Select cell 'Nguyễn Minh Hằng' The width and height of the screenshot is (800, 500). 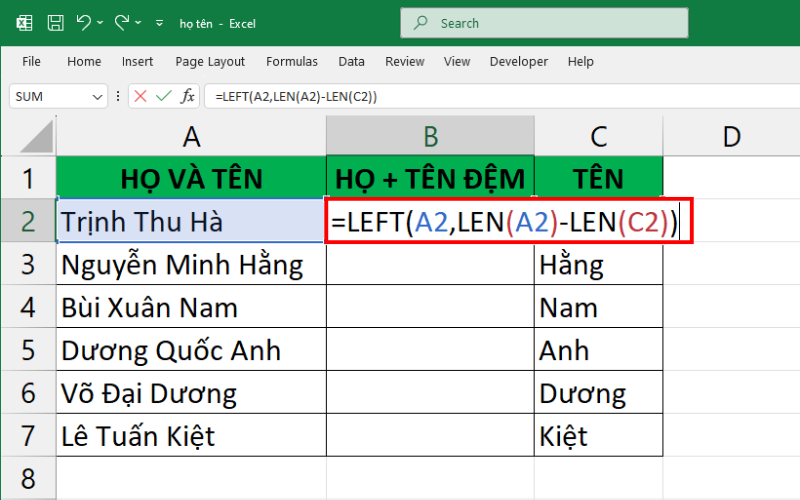[x=191, y=264]
